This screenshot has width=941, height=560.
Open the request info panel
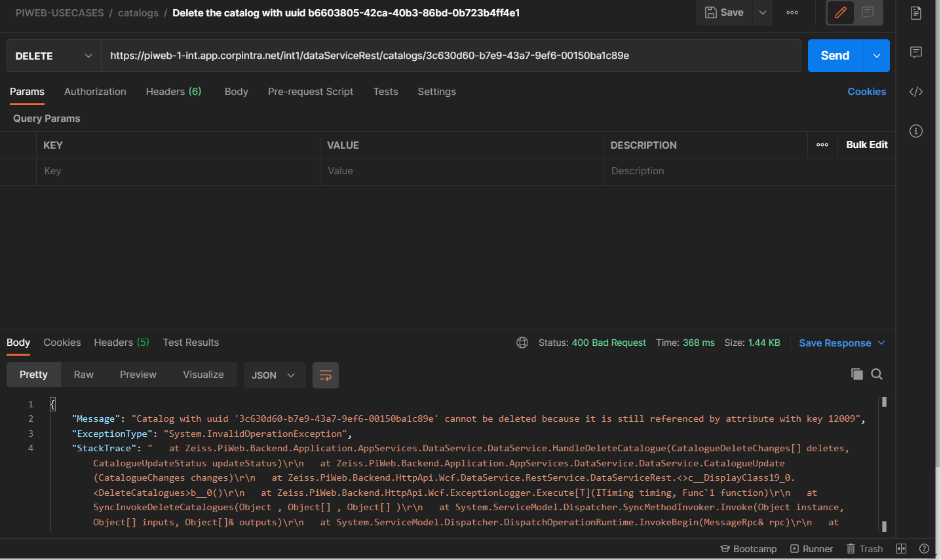pyautogui.click(x=915, y=130)
